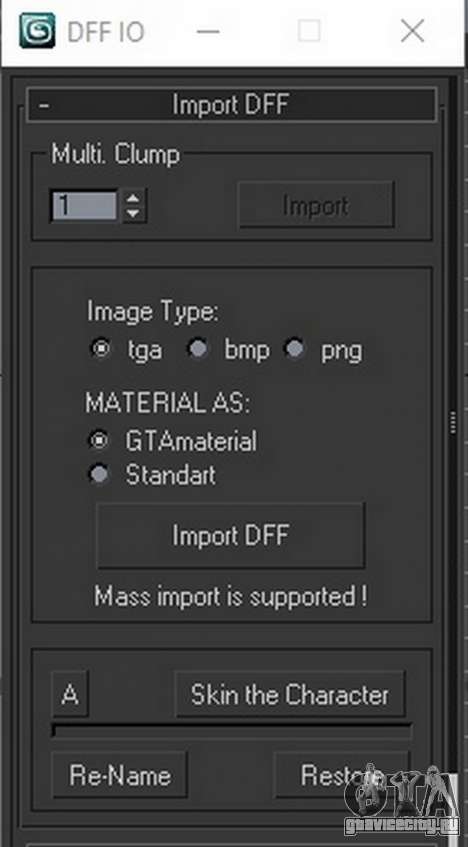Click the progress bar below Skin the Character
The width and height of the screenshot is (468, 847).
[x=231, y=731]
